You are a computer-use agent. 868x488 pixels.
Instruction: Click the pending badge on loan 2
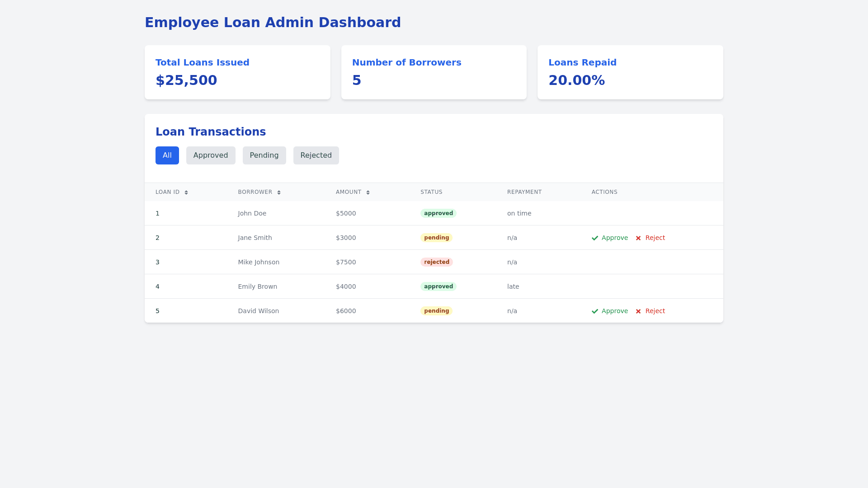click(x=436, y=238)
